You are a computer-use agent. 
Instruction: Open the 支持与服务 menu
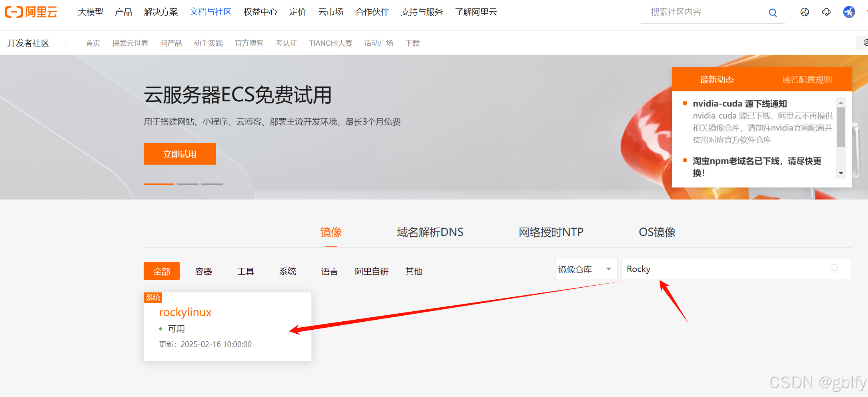click(422, 12)
